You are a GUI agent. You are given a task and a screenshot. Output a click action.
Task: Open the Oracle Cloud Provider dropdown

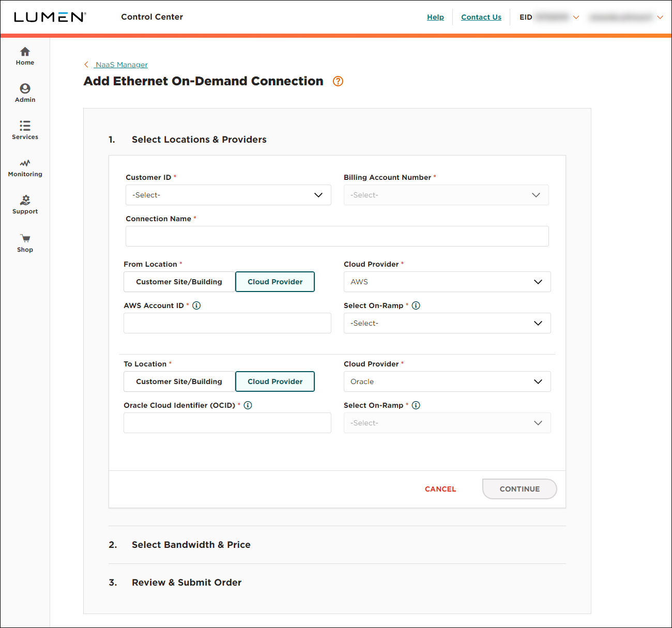447,381
